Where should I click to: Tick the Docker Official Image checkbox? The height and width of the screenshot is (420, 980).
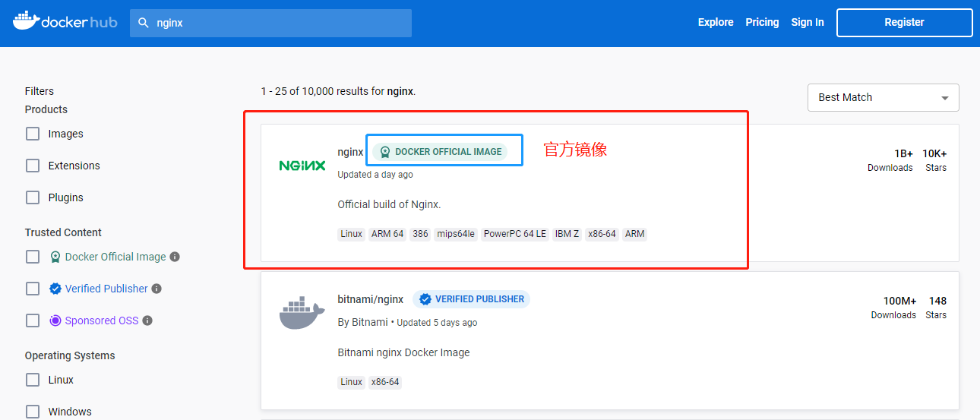point(33,257)
